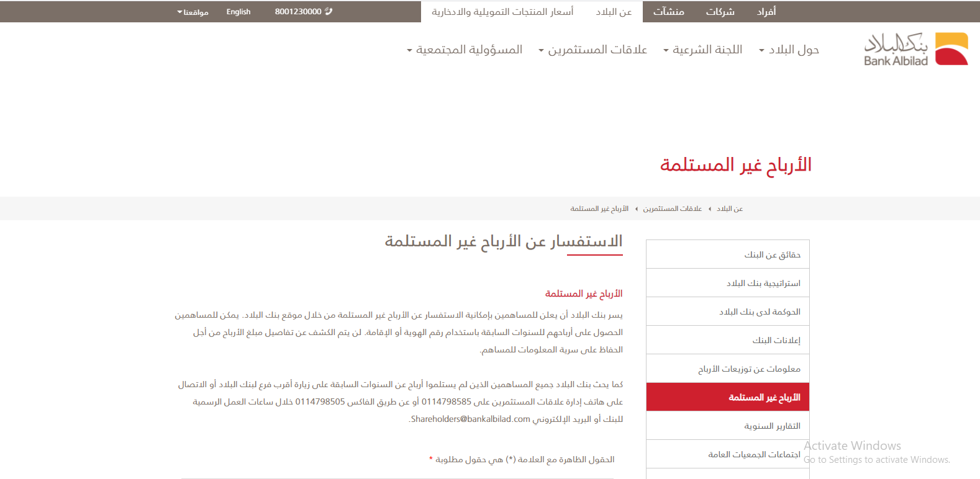Expand the علاقات المستثمرين menu

(592, 50)
